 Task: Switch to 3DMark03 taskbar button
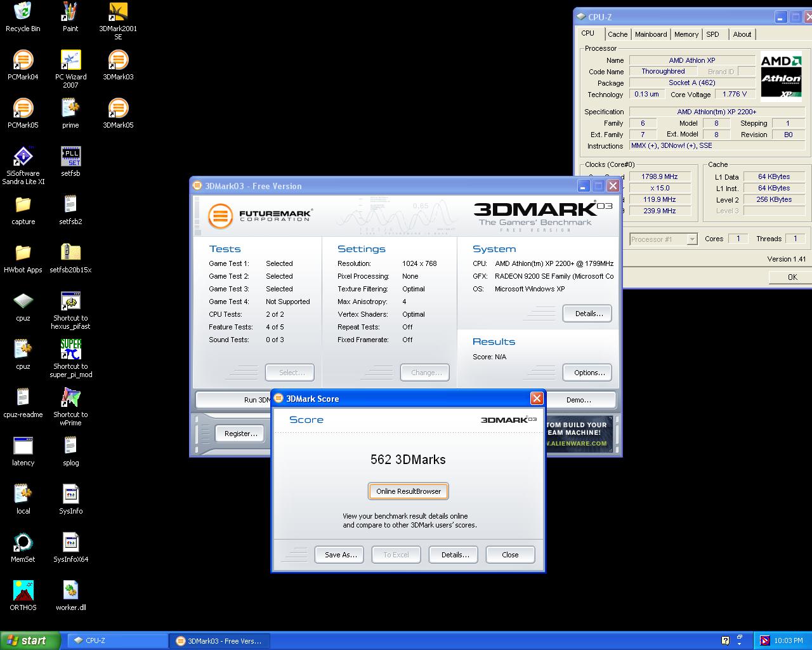[x=219, y=640]
